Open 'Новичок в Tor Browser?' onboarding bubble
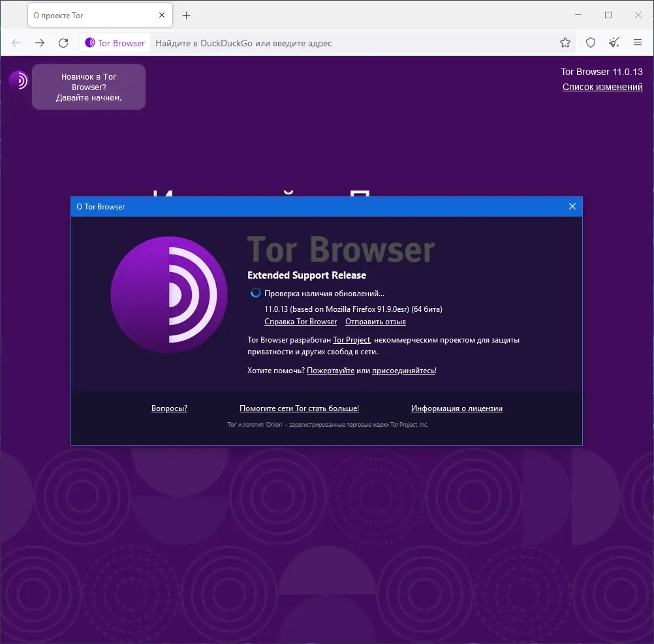The image size is (654, 644). click(x=89, y=87)
